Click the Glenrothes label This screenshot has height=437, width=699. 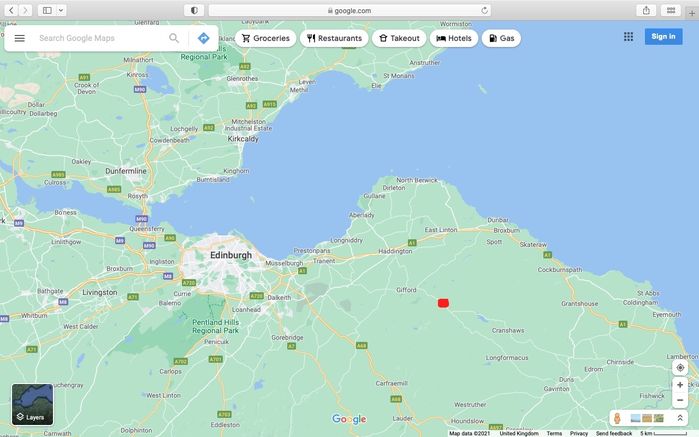242,78
